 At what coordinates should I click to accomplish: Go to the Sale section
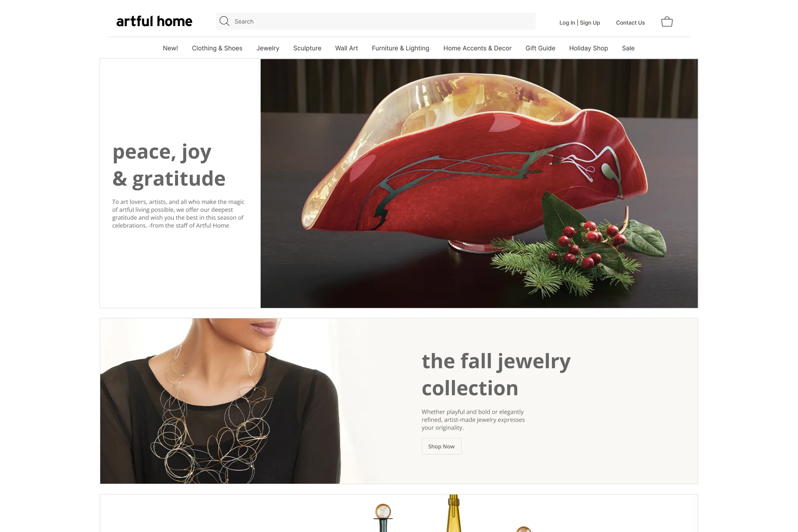point(628,48)
